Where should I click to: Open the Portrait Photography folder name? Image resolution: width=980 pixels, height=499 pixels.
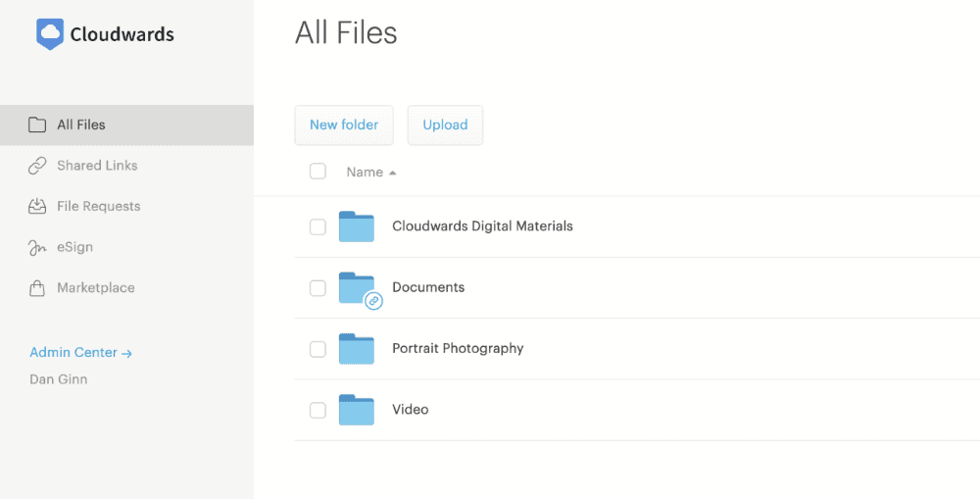pos(458,349)
